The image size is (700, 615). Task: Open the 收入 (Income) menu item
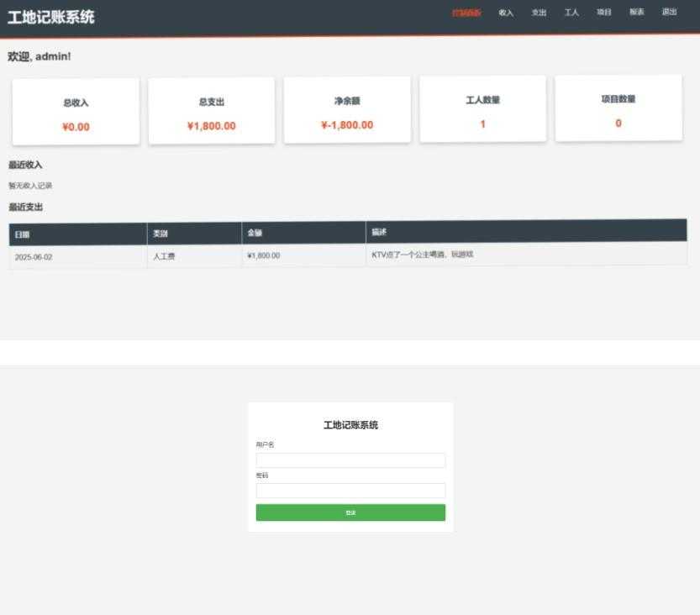tap(504, 13)
